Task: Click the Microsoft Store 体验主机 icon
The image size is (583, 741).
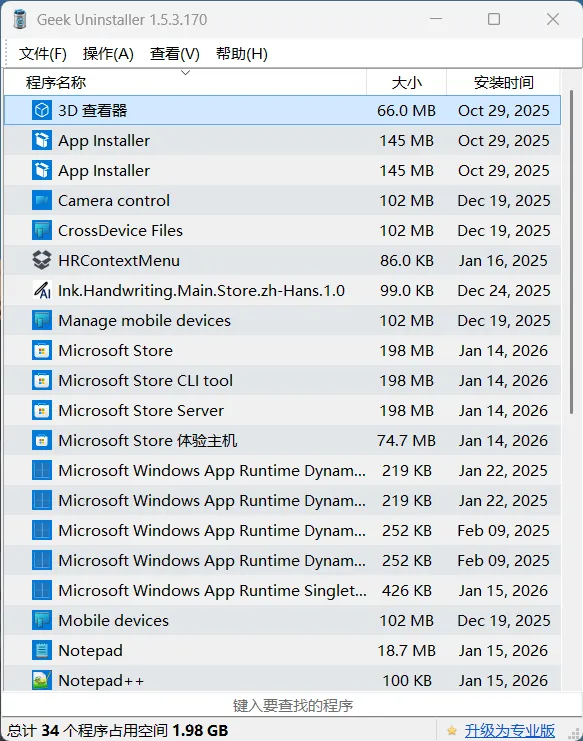Action: pos(42,440)
